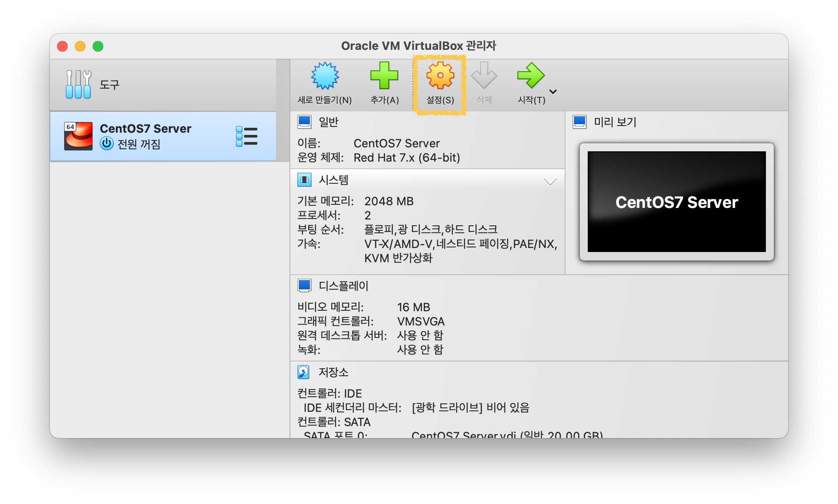Click the 미리 보기 heading
Viewport: 838px width, 504px height.
[615, 122]
